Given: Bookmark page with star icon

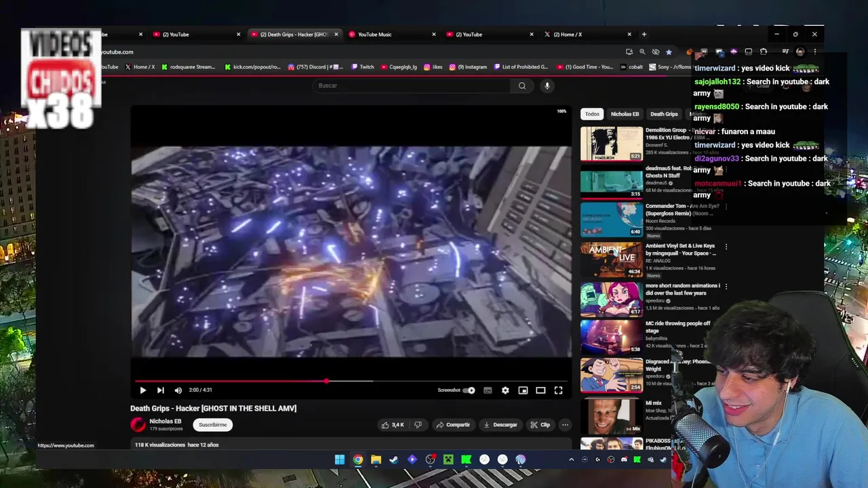Looking at the screenshot, I should [669, 52].
